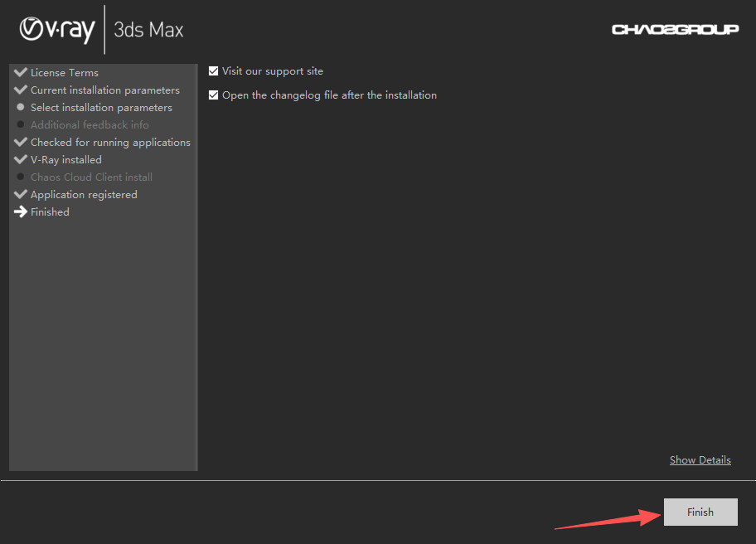Select Checked for running applications step

pos(110,143)
